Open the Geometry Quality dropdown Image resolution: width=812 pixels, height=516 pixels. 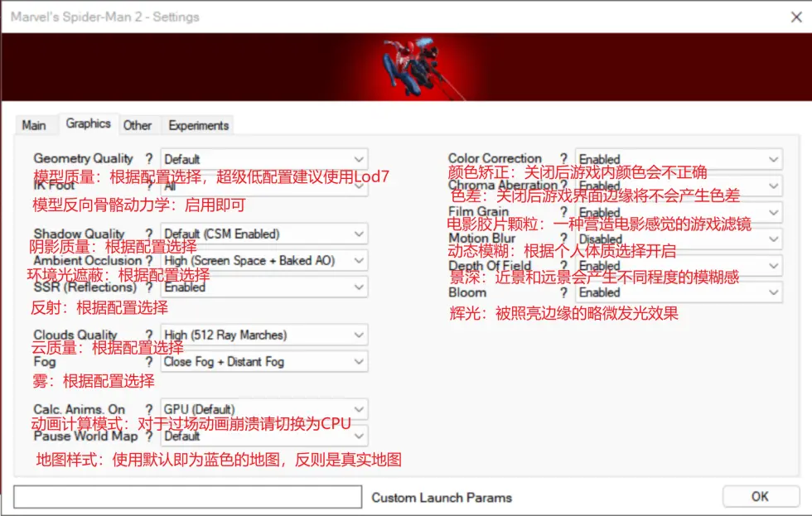click(263, 159)
